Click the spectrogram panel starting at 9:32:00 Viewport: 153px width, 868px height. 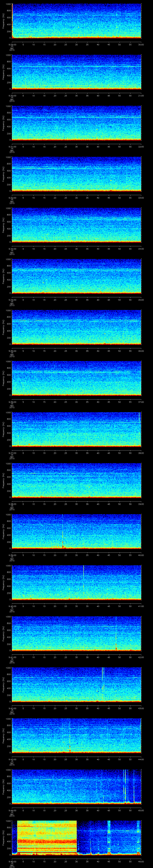click(x=76, y=174)
